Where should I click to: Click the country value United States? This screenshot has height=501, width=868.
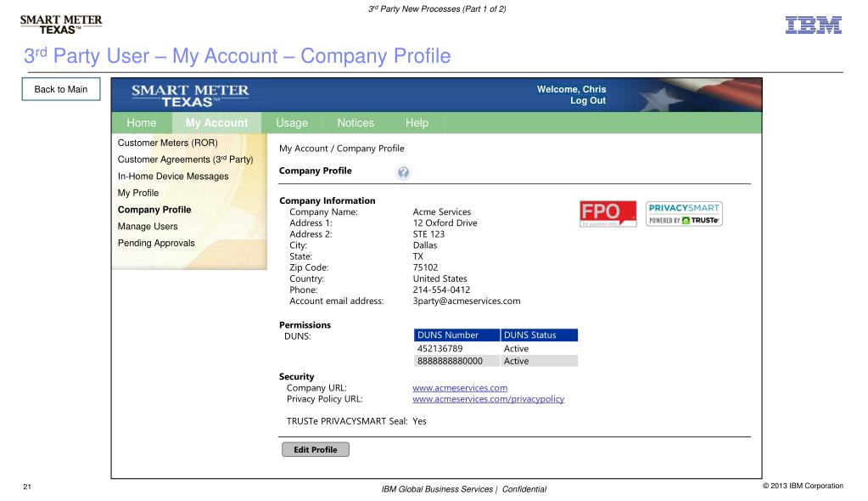point(440,279)
